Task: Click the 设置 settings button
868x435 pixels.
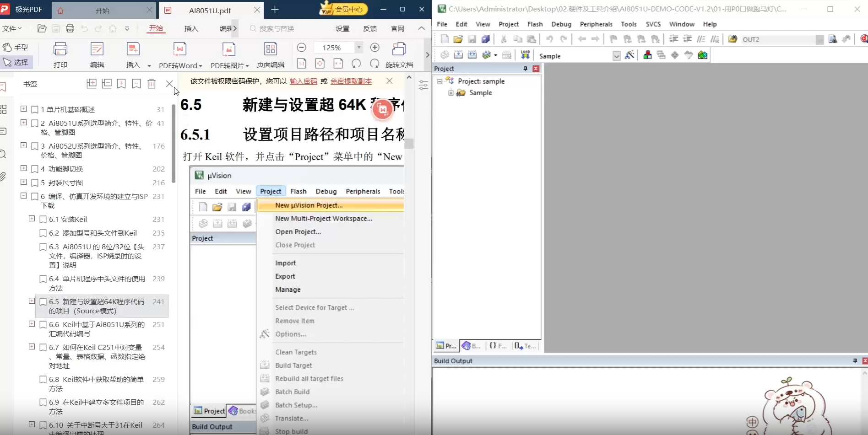Action: click(x=342, y=28)
